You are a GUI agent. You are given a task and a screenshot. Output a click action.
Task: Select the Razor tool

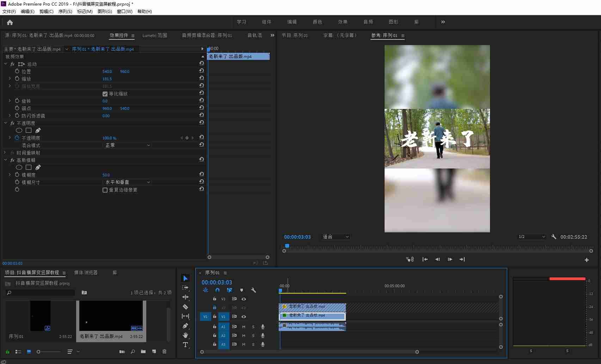(x=185, y=307)
